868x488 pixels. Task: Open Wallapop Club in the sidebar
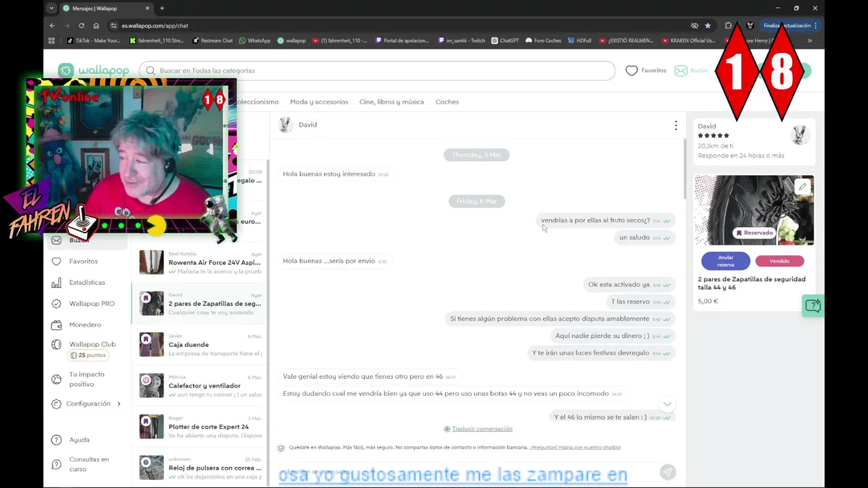tap(92, 344)
